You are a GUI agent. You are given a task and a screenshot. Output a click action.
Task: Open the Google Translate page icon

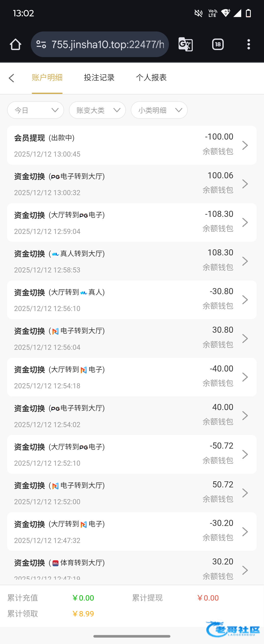click(186, 44)
